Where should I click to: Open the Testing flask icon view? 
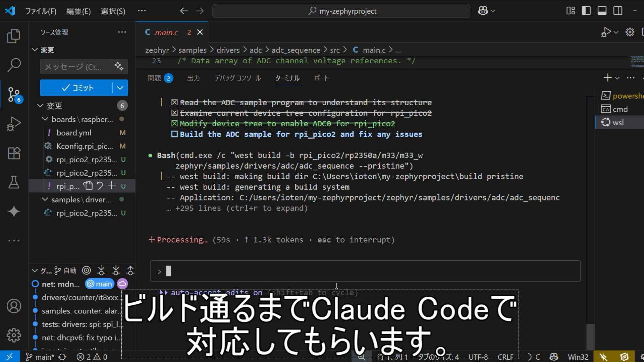(x=14, y=182)
